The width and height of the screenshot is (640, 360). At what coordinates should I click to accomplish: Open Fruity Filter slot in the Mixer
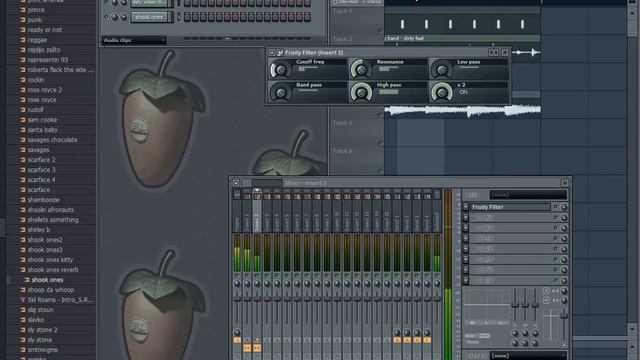pos(510,207)
